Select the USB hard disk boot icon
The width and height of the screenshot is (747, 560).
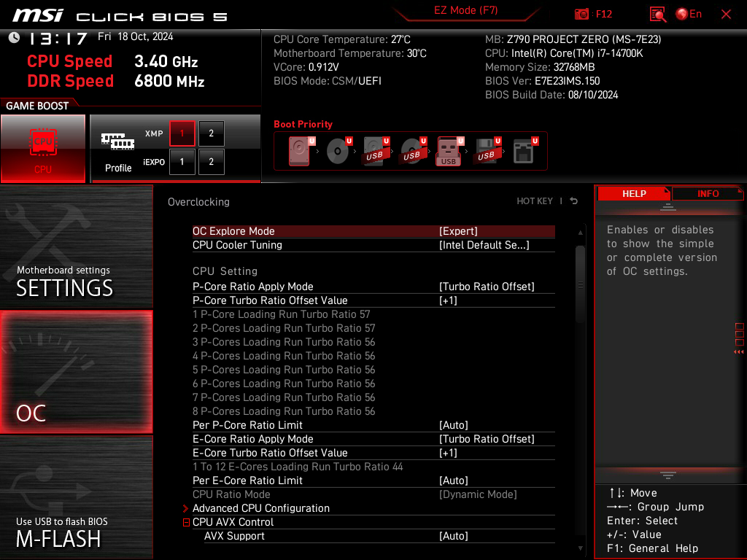pos(376,151)
